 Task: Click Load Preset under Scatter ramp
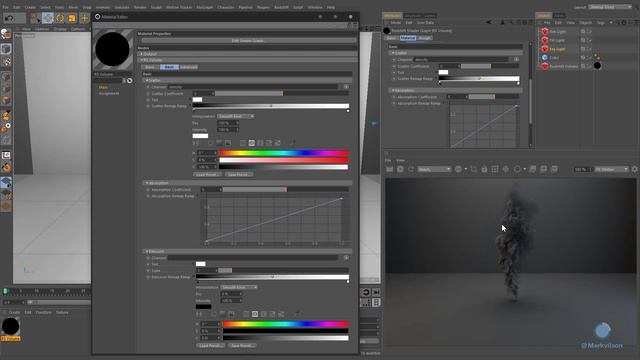point(207,174)
